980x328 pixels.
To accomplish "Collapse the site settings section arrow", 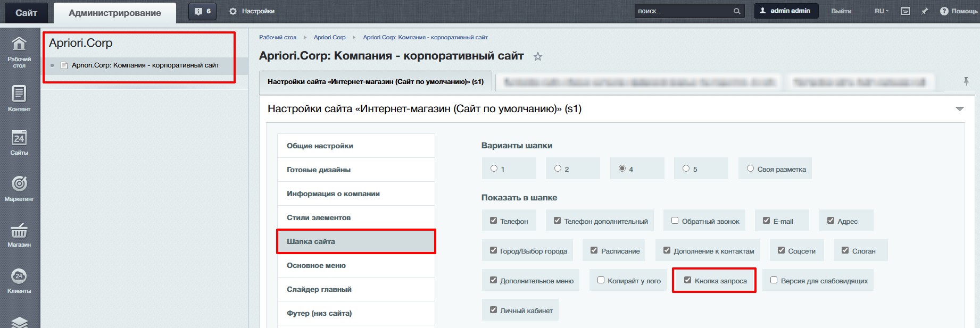I will click(x=959, y=109).
